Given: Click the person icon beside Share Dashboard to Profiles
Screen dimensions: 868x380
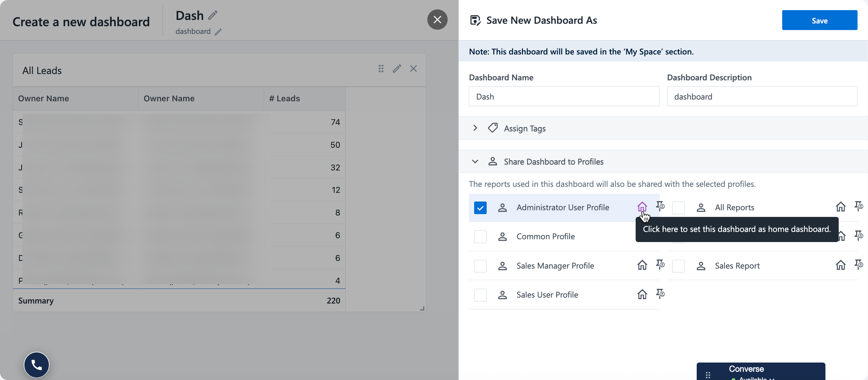Looking at the screenshot, I should point(493,161).
